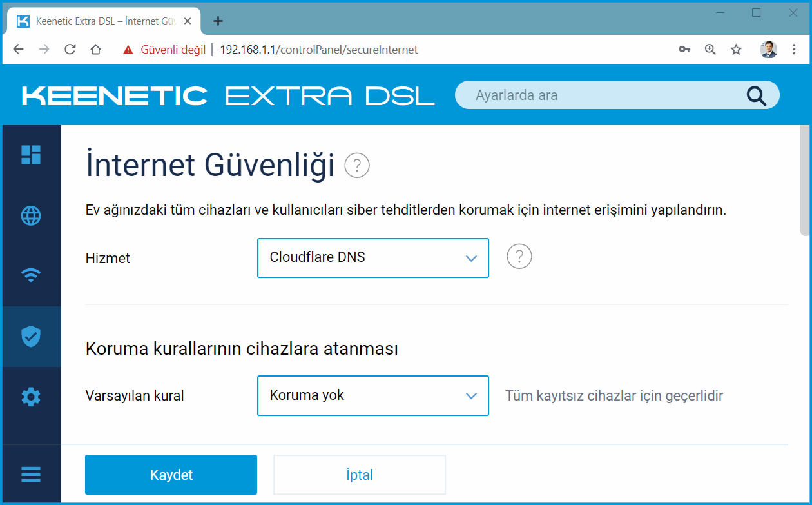The width and height of the screenshot is (812, 505).
Task: Open the gear management icon in sidebar
Action: coord(31,397)
